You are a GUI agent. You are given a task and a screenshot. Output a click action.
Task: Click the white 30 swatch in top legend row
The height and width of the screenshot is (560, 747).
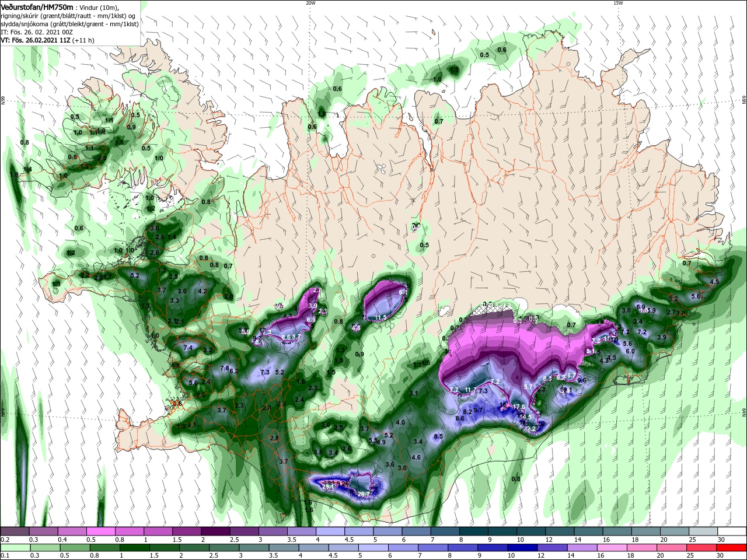point(732,531)
